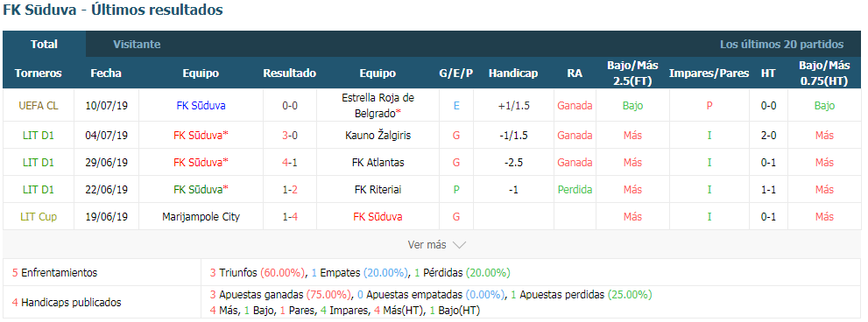This screenshot has height=322, width=868.
Task: Open the UEFA CL tournament link
Action: pyautogui.click(x=39, y=106)
